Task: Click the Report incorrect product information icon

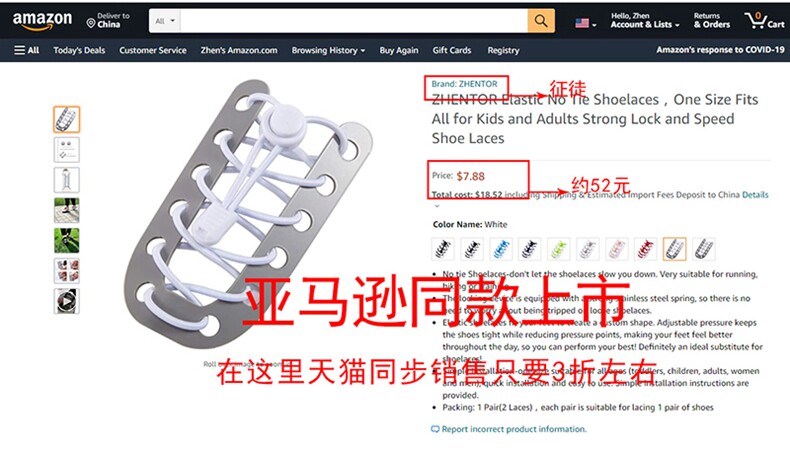Action: 435,429
